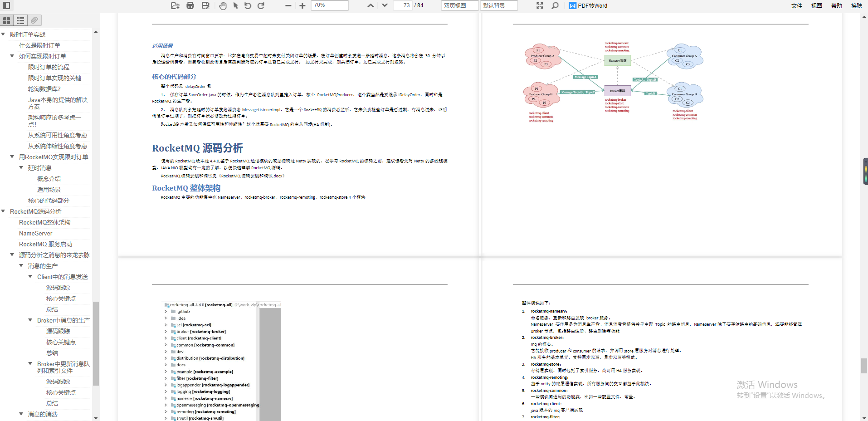This screenshot has width=868, height=421.
Task: Click the PDF转Word icon button
Action: 588,5
